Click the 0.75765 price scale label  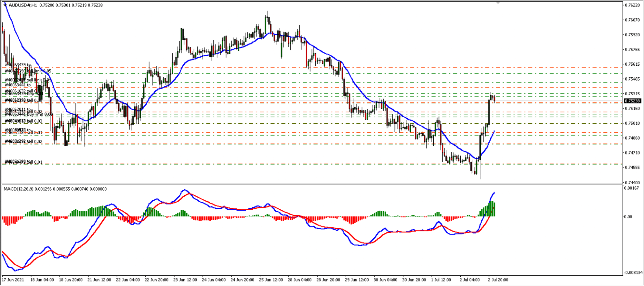tap(632, 50)
